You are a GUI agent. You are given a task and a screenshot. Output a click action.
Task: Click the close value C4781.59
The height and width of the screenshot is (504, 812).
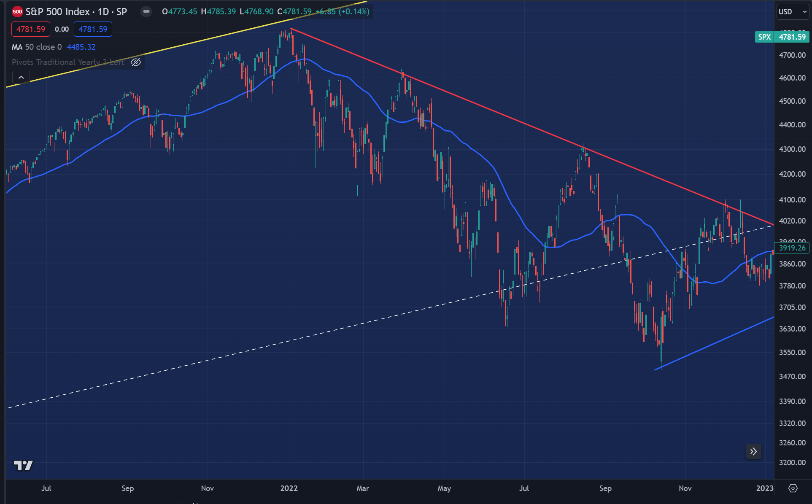pyautogui.click(x=294, y=12)
